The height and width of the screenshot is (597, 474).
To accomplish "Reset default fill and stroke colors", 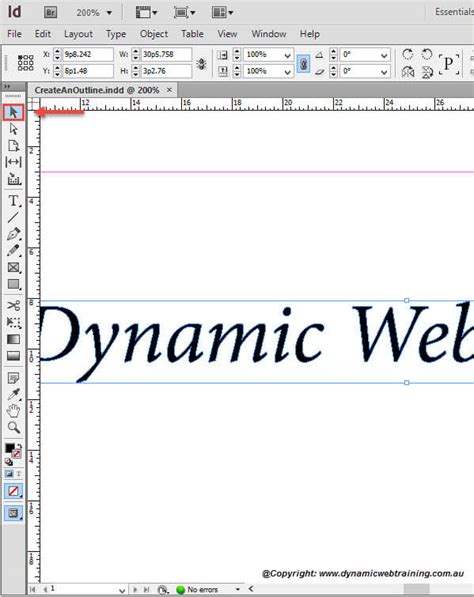I will click(8, 462).
